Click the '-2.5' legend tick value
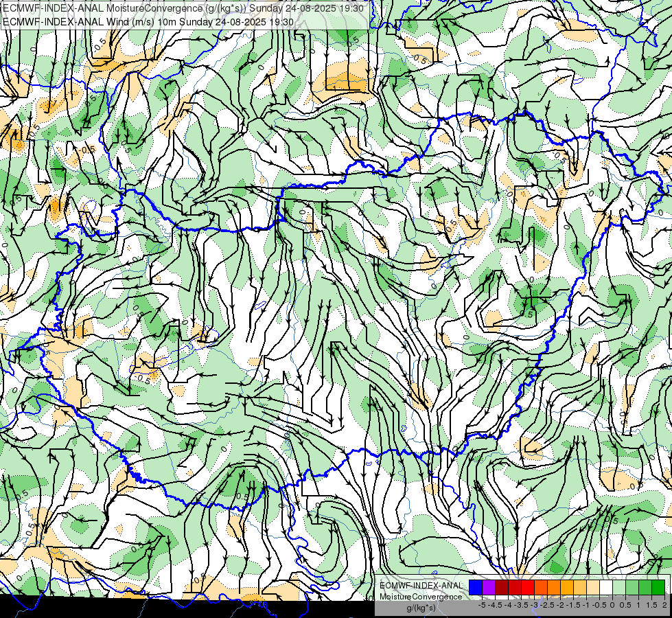 click(x=547, y=605)
